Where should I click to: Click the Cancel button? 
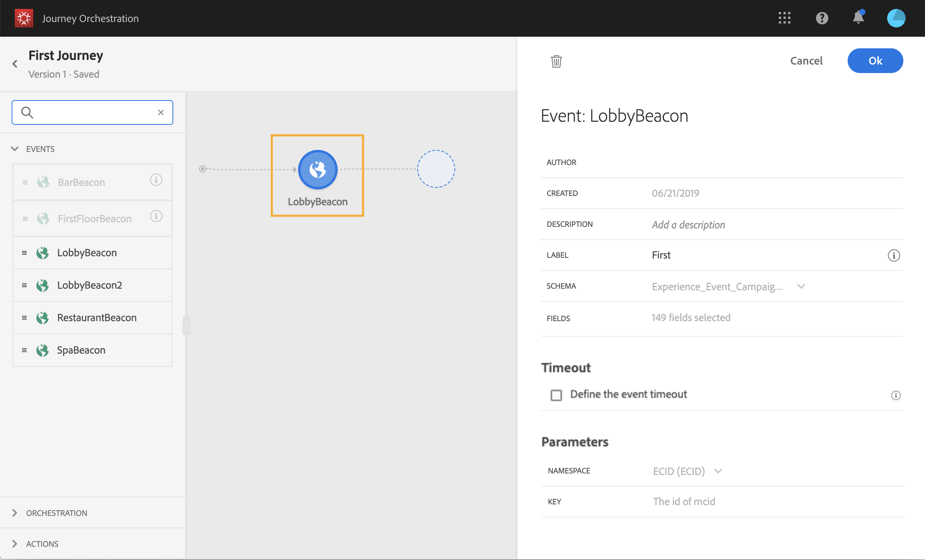tap(806, 61)
